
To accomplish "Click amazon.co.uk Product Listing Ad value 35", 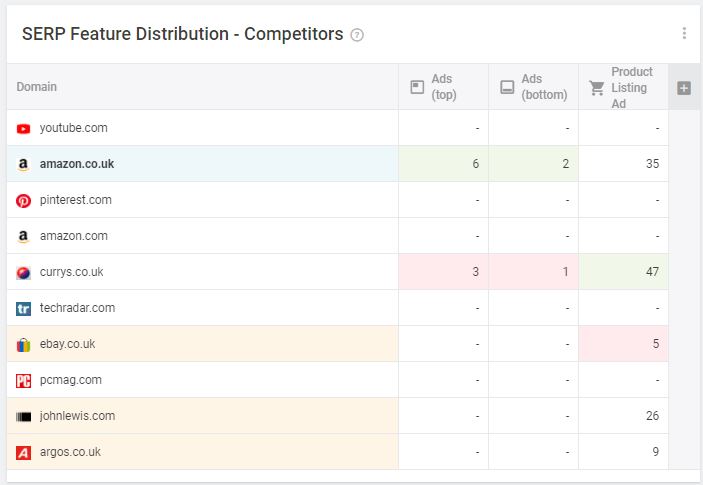I will point(652,164).
